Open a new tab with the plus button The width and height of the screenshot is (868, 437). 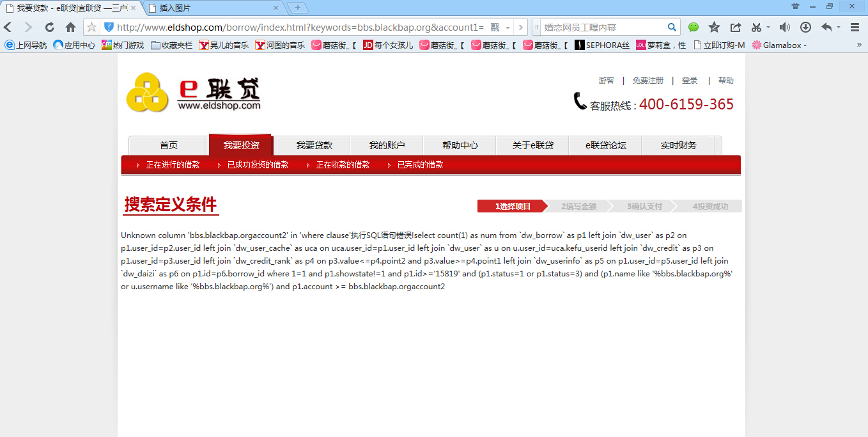297,8
